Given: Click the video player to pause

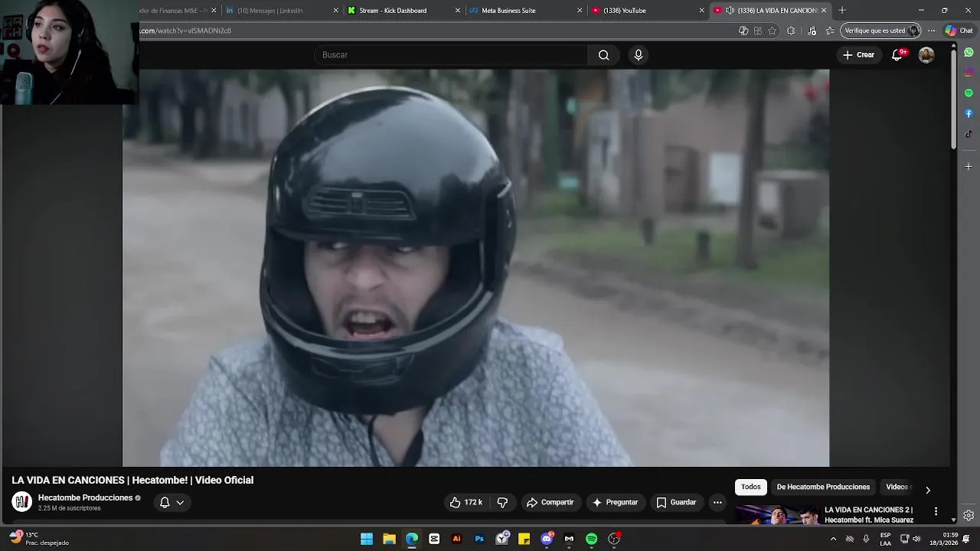Looking at the screenshot, I should click(475, 268).
